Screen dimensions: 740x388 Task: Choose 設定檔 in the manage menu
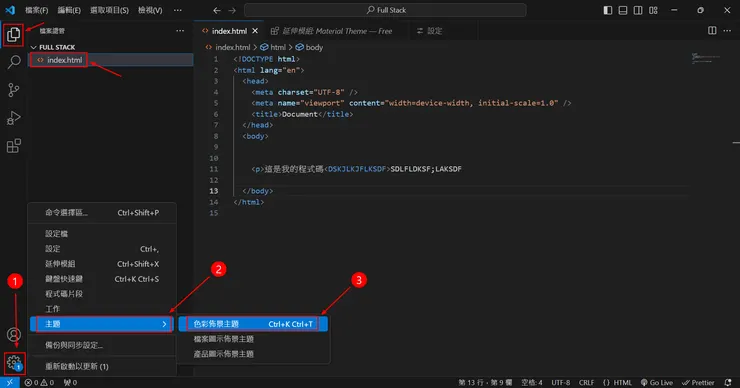102,234
